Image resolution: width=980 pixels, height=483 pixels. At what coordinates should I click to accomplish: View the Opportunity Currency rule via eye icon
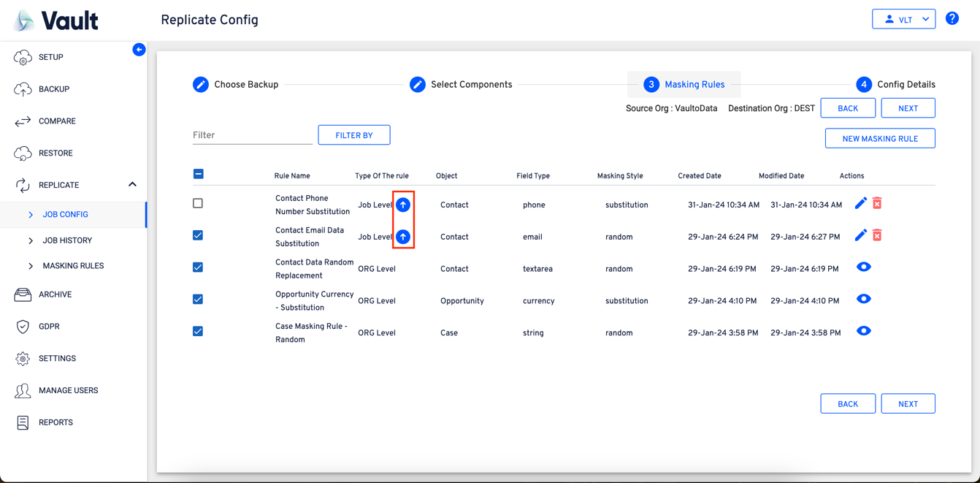coord(863,299)
